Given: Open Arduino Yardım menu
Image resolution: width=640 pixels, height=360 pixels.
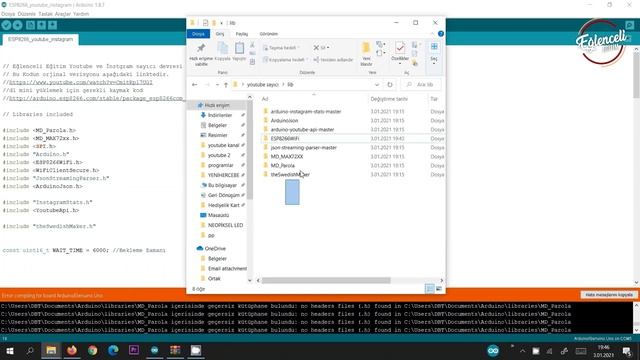Looking at the screenshot, I should tap(81, 13).
